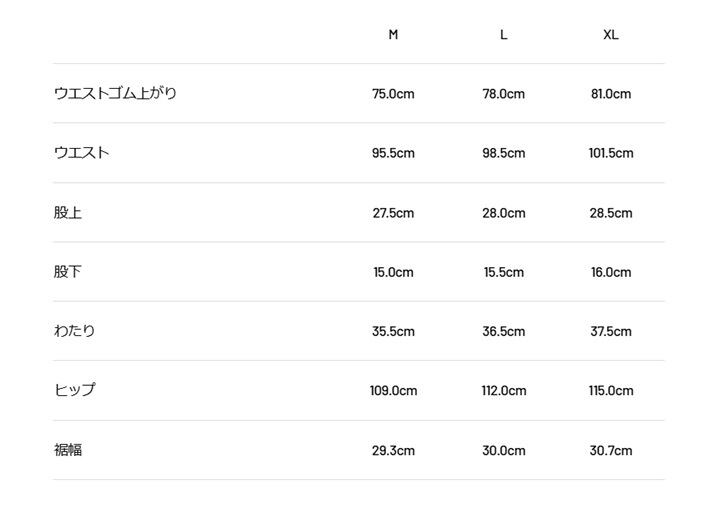Select the XL size column header
The image size is (727, 515).
(x=611, y=35)
